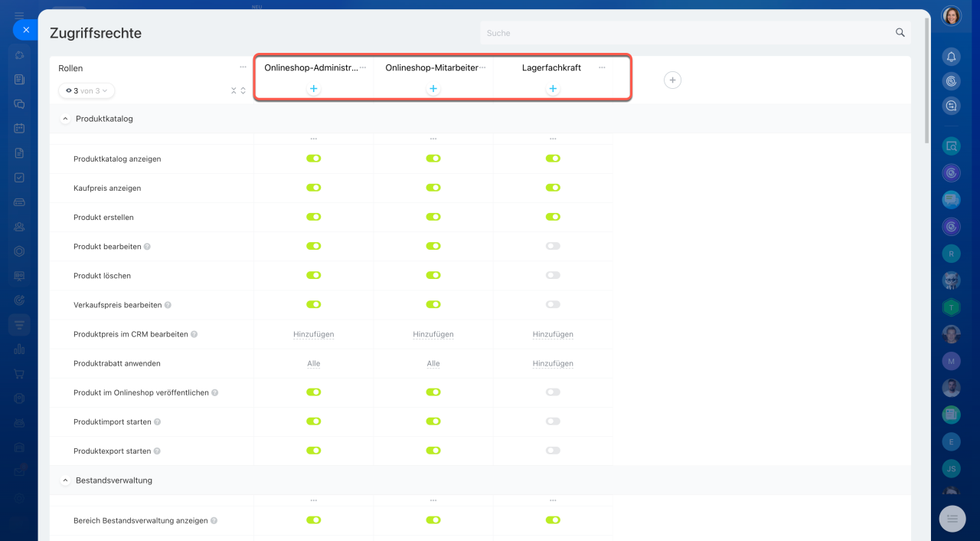The height and width of the screenshot is (541, 980).
Task: Open help for Produktexport starten
Action: pos(157,451)
